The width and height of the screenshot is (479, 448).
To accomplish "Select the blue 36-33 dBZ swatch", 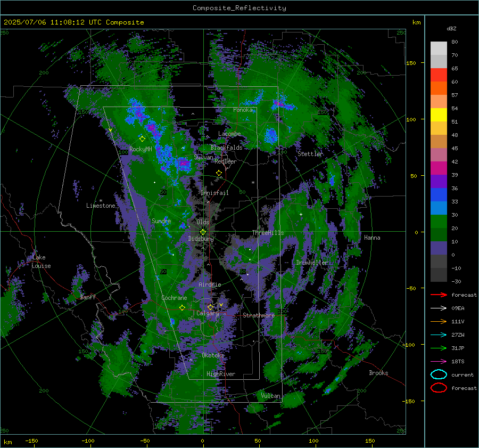I will point(439,195).
